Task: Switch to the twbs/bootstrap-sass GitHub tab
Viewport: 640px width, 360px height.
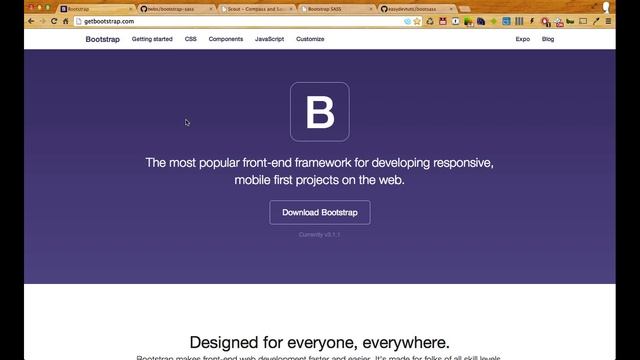Action: [x=176, y=9]
